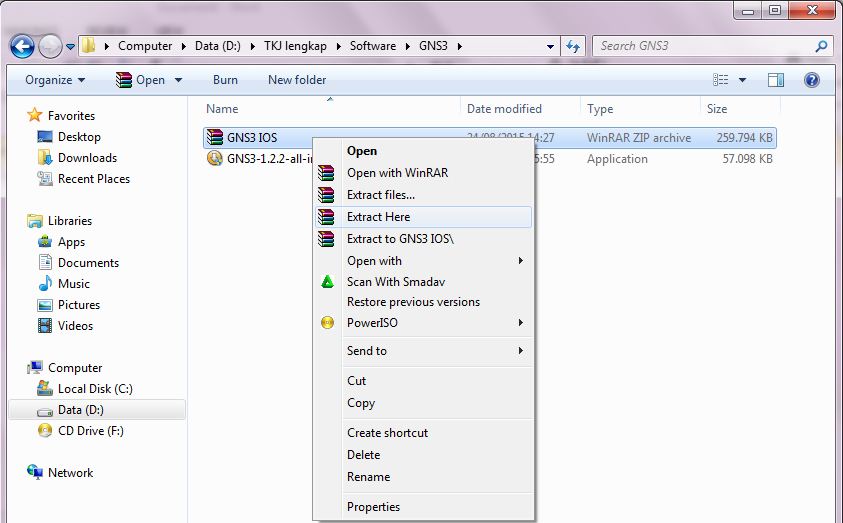
Task: Choose Restore previous versions
Action: pyautogui.click(x=423, y=302)
